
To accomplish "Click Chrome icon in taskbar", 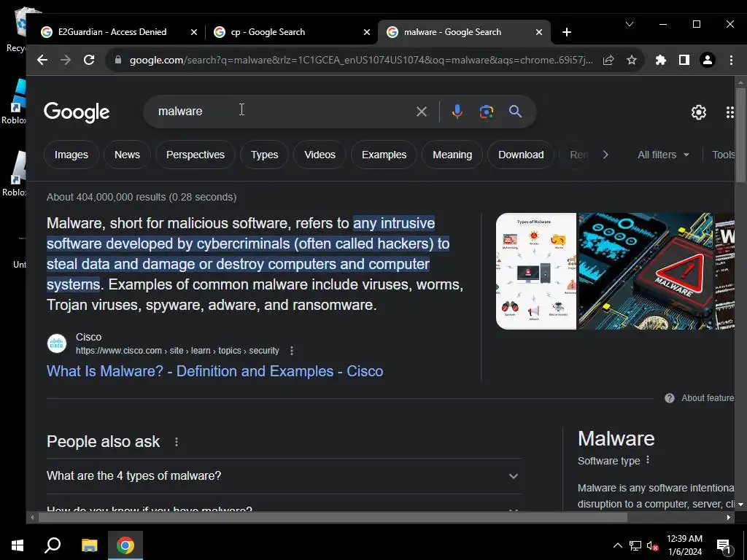I will coord(125,545).
